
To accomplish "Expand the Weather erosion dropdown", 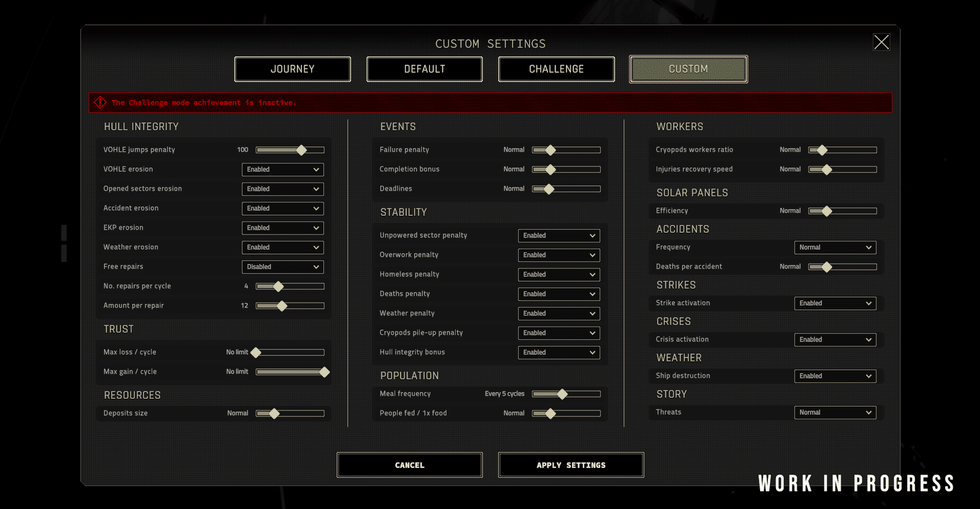I will click(x=283, y=247).
